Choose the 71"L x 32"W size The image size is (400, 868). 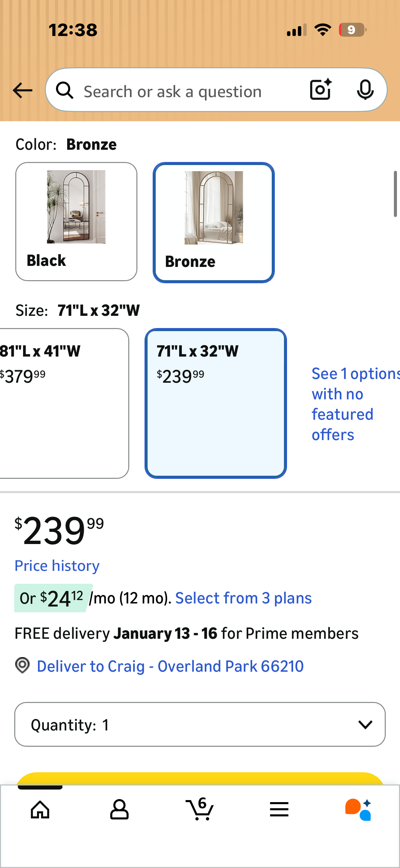pos(215,403)
